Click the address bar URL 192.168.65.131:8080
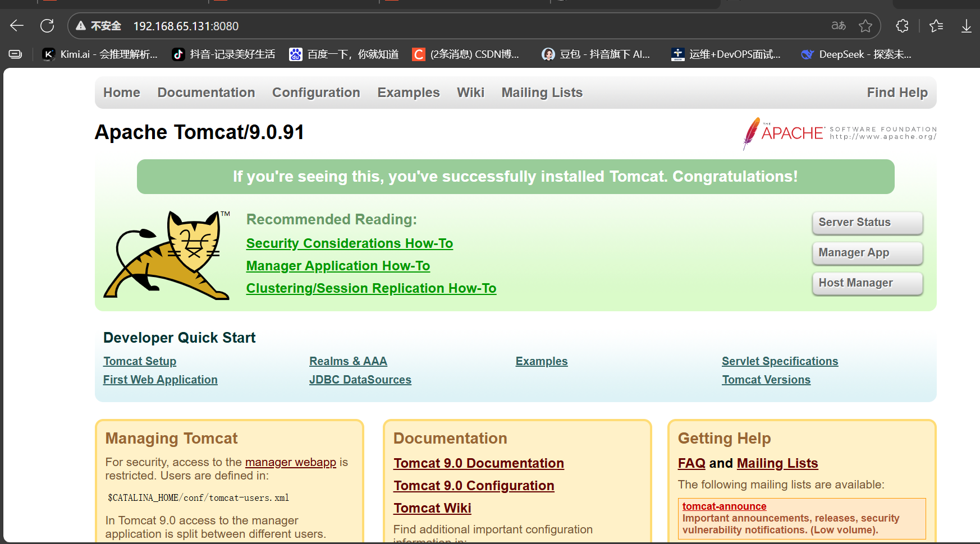Image resolution: width=980 pixels, height=544 pixels. (186, 26)
